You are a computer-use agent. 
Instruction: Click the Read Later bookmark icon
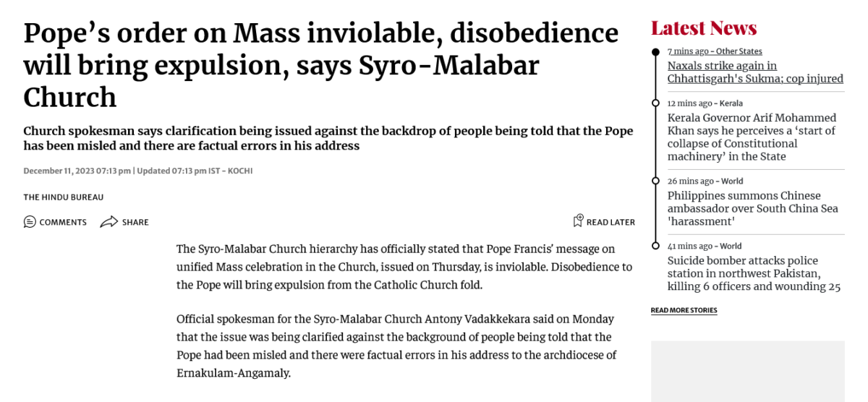coord(578,221)
